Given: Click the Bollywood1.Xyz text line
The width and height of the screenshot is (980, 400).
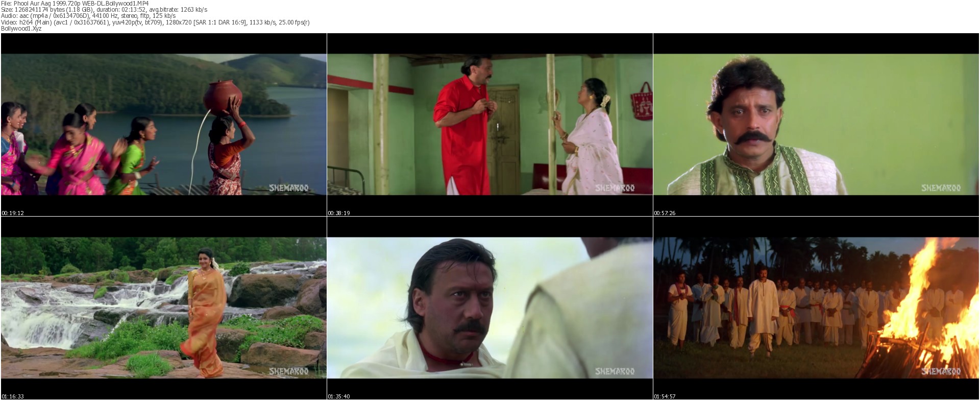Looking at the screenshot, I should point(21,29).
